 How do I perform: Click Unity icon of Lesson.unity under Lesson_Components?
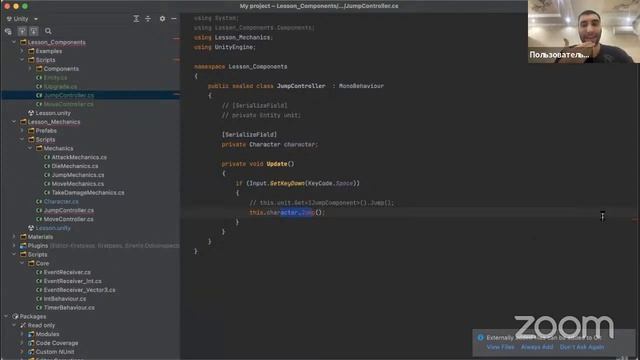click(31, 113)
